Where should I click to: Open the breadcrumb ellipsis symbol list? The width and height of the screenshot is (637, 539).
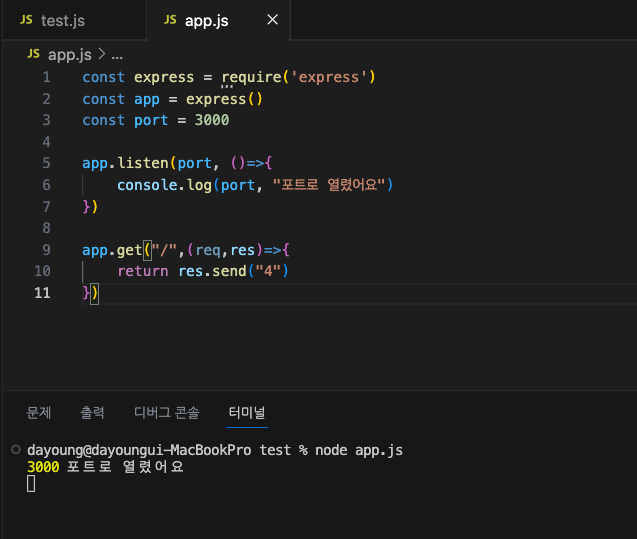[x=117, y=56]
